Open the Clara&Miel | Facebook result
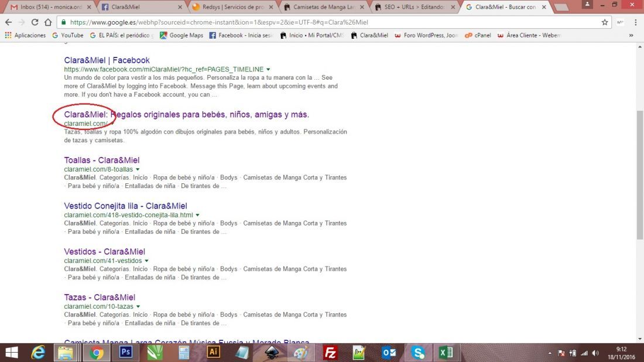The width and height of the screenshot is (644, 362). pyautogui.click(x=107, y=60)
